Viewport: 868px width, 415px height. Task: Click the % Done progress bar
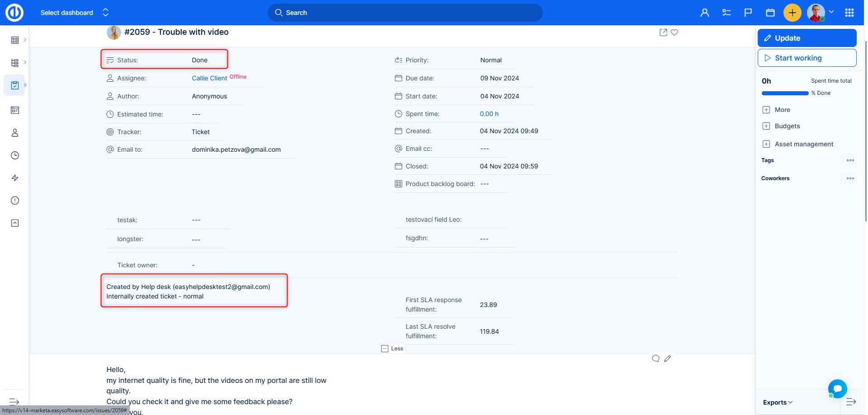785,93
